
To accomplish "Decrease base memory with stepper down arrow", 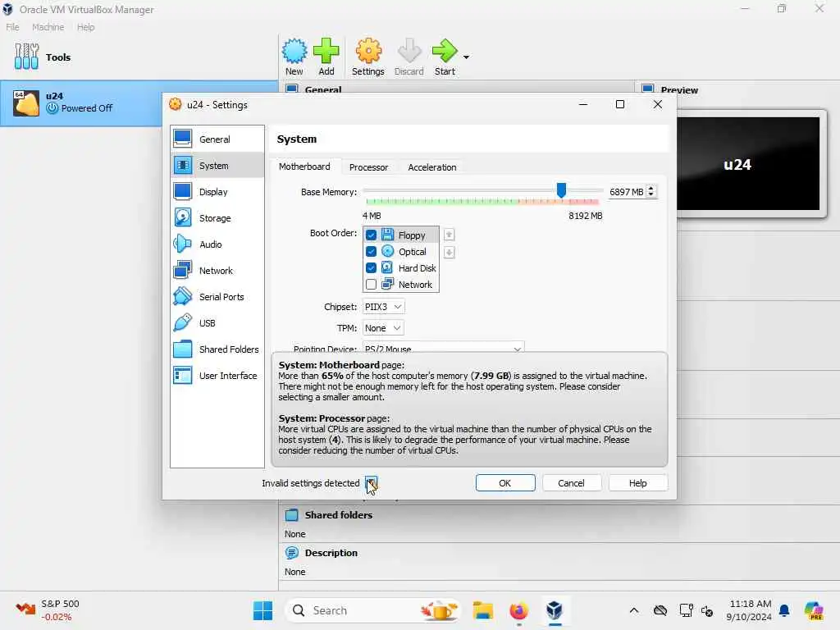I will [651, 195].
